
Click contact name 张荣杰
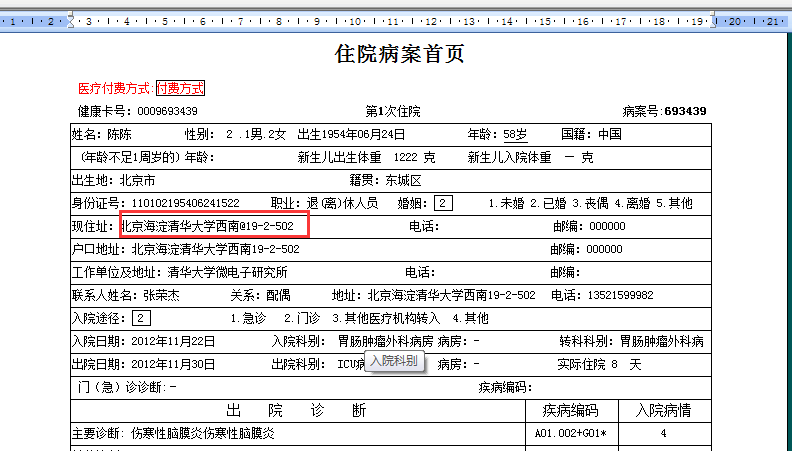[x=161, y=295]
